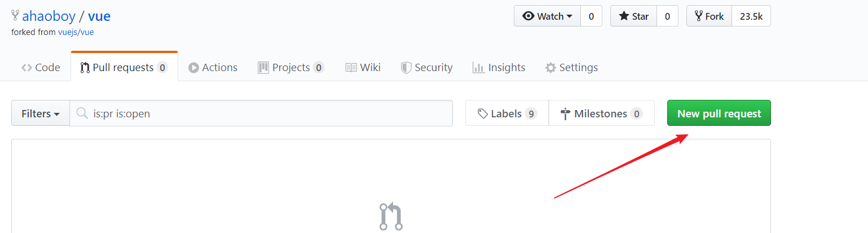Switch to the Code tab
The width and height of the screenshot is (868, 233).
41,68
